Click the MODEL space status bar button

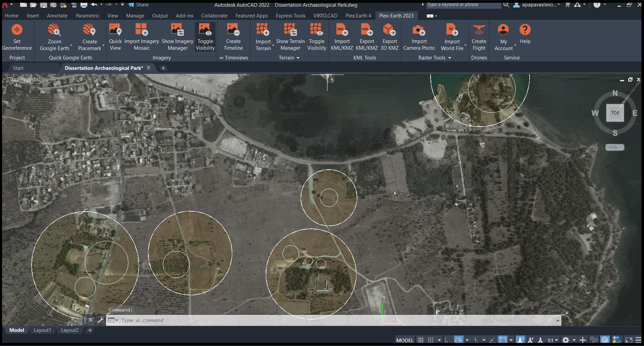405,340
